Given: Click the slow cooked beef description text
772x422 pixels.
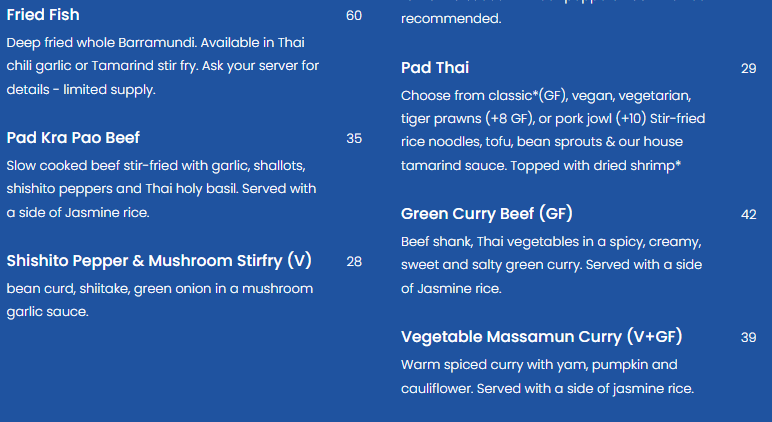Looking at the screenshot, I should tap(161, 189).
